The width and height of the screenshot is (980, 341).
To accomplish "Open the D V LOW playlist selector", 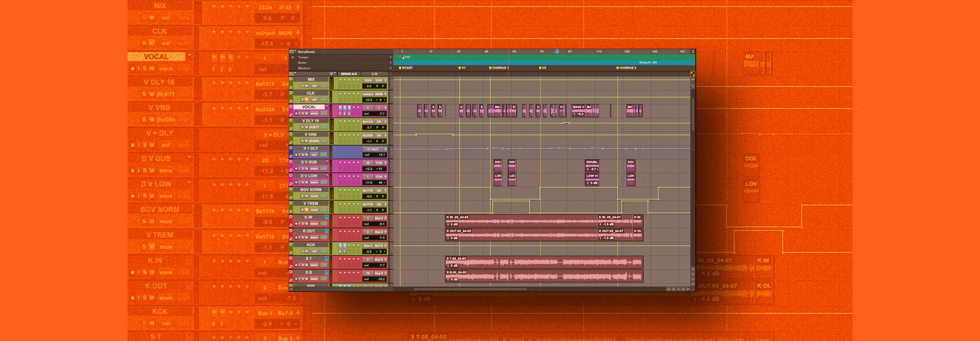I will pyautogui.click(x=327, y=175).
